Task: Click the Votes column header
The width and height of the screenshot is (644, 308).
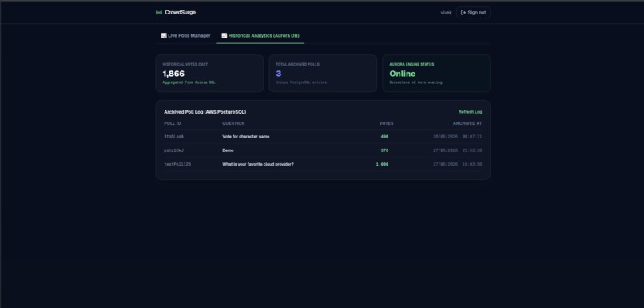Action: point(386,123)
